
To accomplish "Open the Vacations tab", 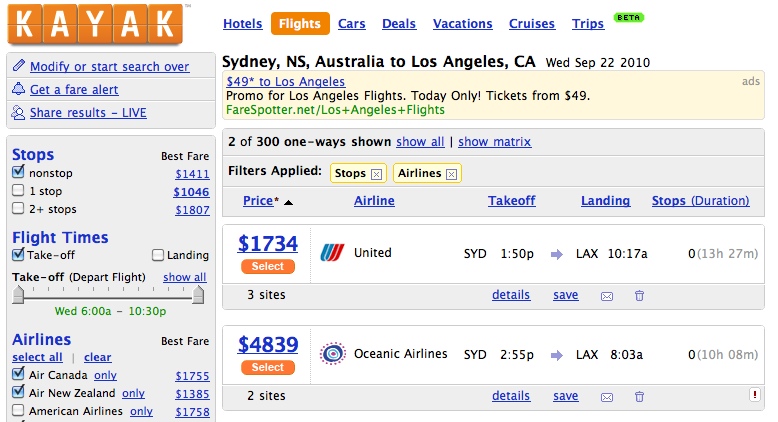I will coord(462,24).
